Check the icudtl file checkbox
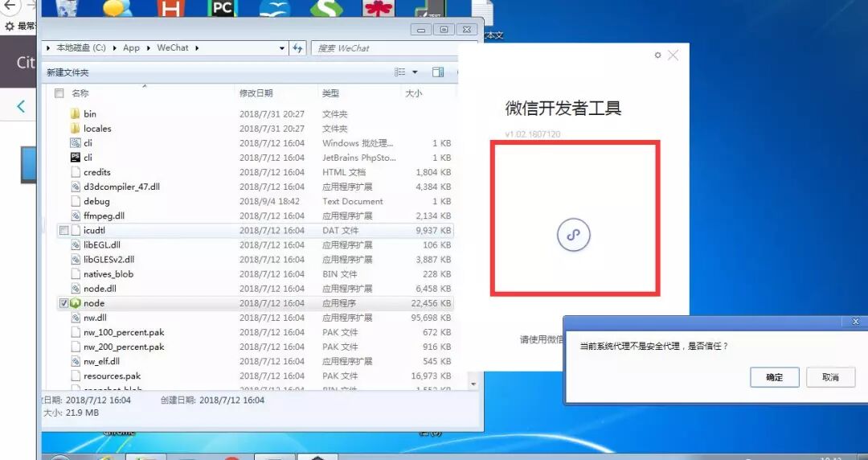 point(63,230)
